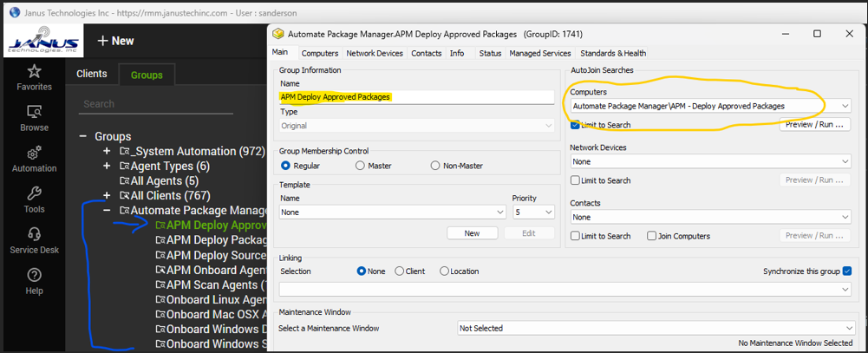The height and width of the screenshot is (353, 868).
Task: Open Favorites star icon in sidebar
Action: 34,71
